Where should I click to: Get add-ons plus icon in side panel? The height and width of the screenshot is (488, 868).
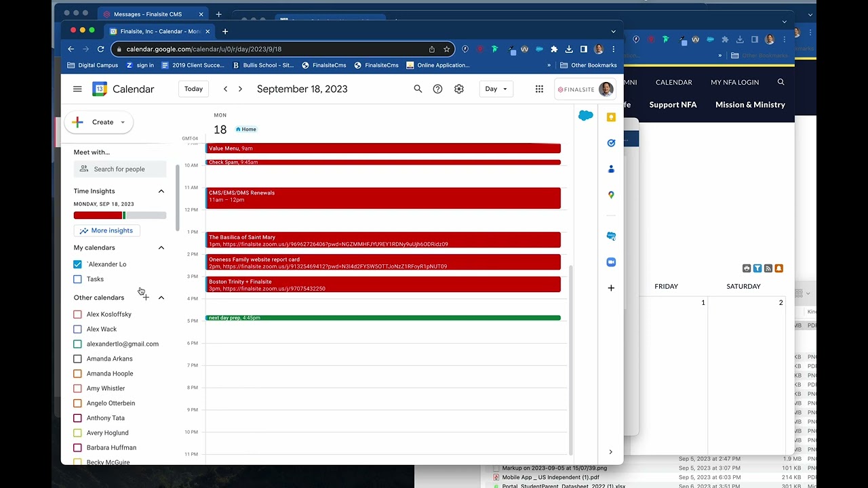click(x=611, y=288)
